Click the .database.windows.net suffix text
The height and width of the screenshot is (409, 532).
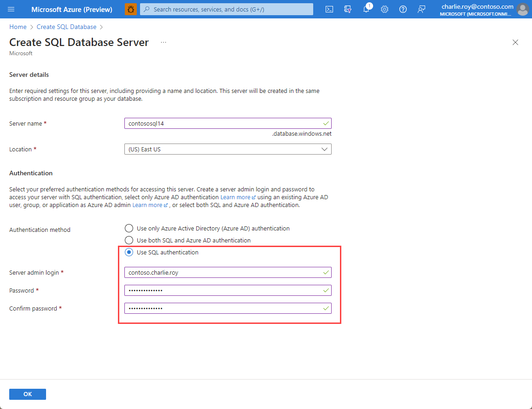[302, 133]
